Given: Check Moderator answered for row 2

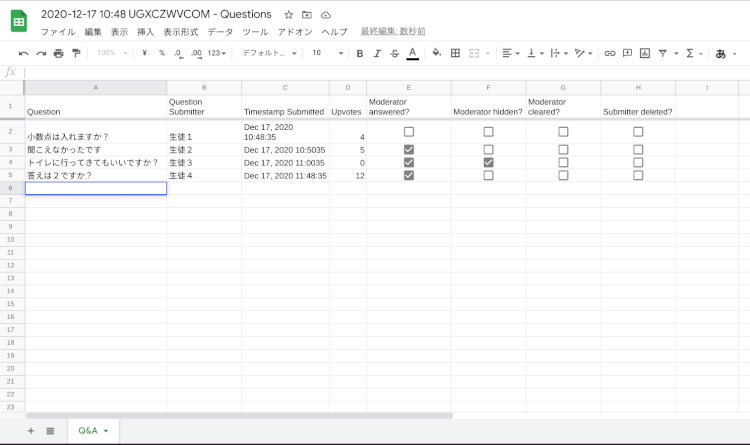Looking at the screenshot, I should pyautogui.click(x=408, y=132).
